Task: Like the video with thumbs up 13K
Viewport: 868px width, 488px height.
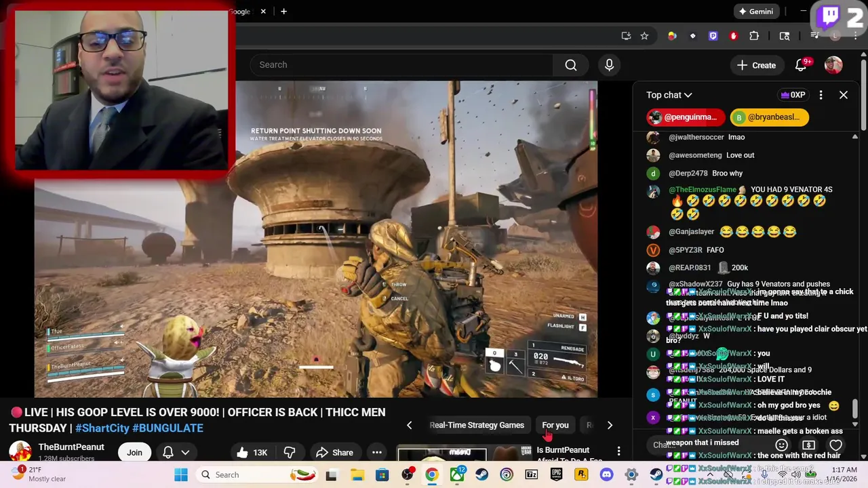Action: (x=252, y=453)
